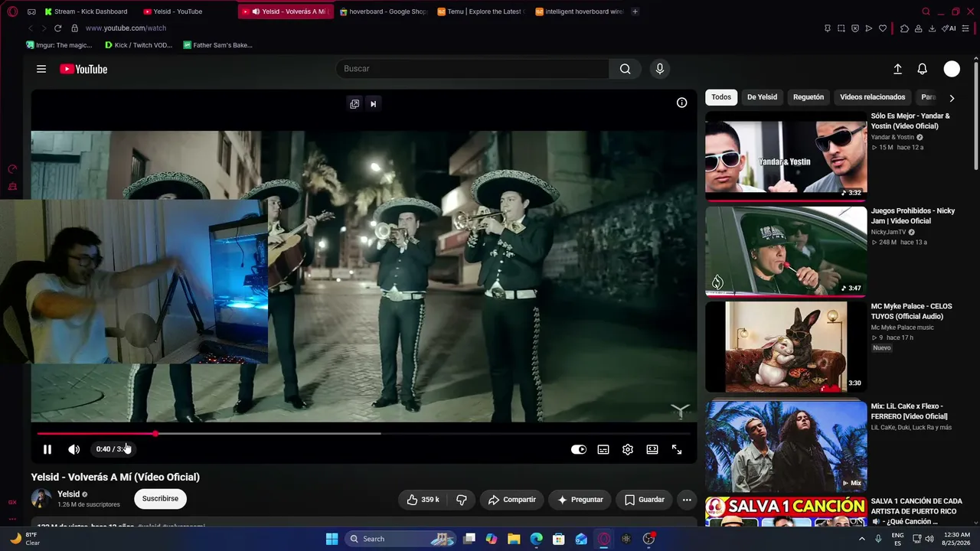
Task: Open the browser AI assistant icon
Action: coord(949,28)
